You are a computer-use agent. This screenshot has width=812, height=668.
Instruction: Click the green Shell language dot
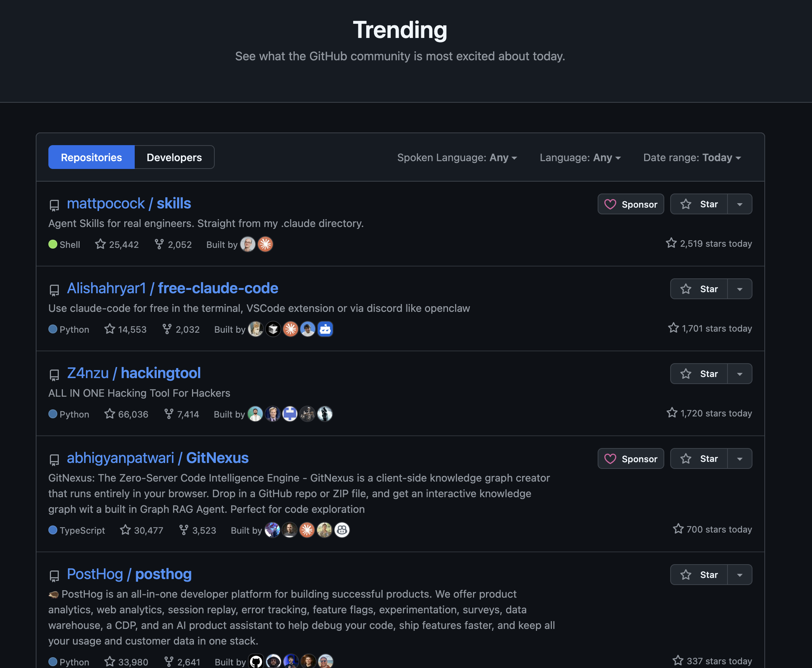click(53, 244)
